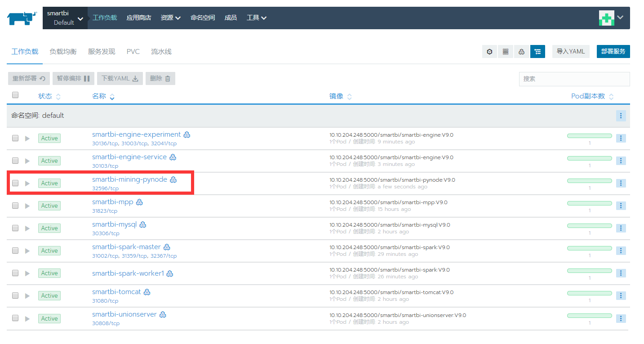Screen dimensions: 644x344
Task: Click the pod scale bar for smartbi-unionserver
Action: click(590, 316)
